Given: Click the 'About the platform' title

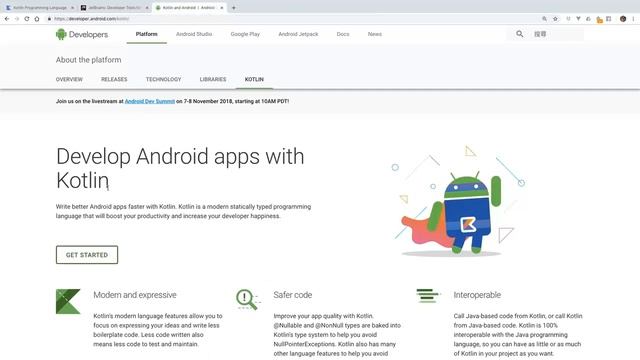Looking at the screenshot, I should point(89,60).
